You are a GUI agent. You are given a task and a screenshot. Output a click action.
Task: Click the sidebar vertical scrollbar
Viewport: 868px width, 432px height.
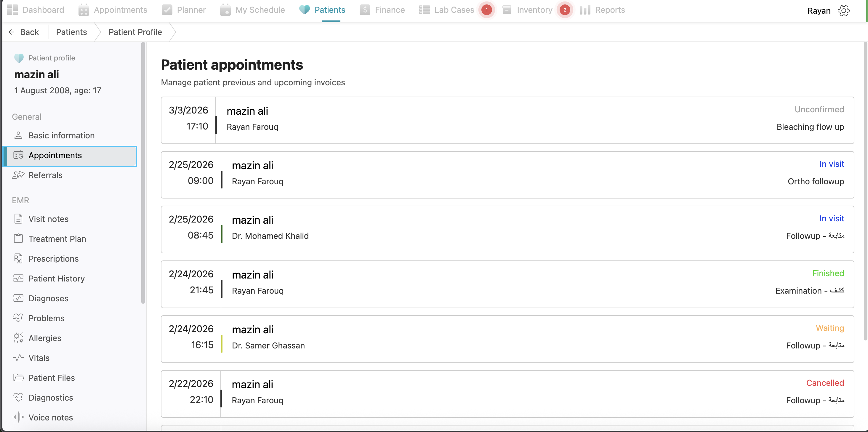[143, 172]
